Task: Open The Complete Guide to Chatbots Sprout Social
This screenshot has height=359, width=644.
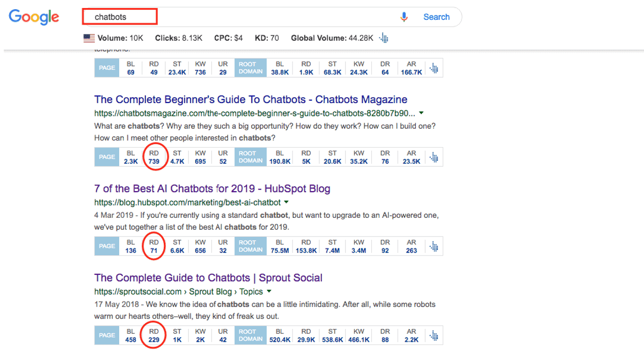Action: (208, 278)
